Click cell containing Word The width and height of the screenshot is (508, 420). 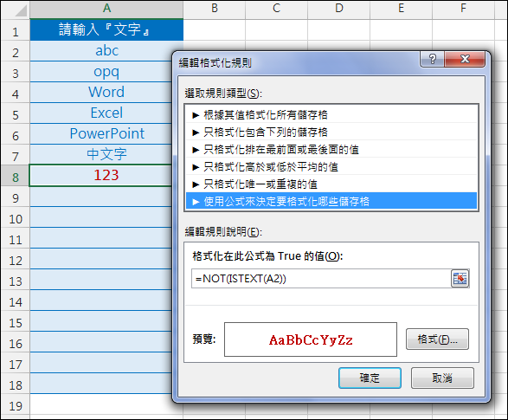[x=100, y=93]
